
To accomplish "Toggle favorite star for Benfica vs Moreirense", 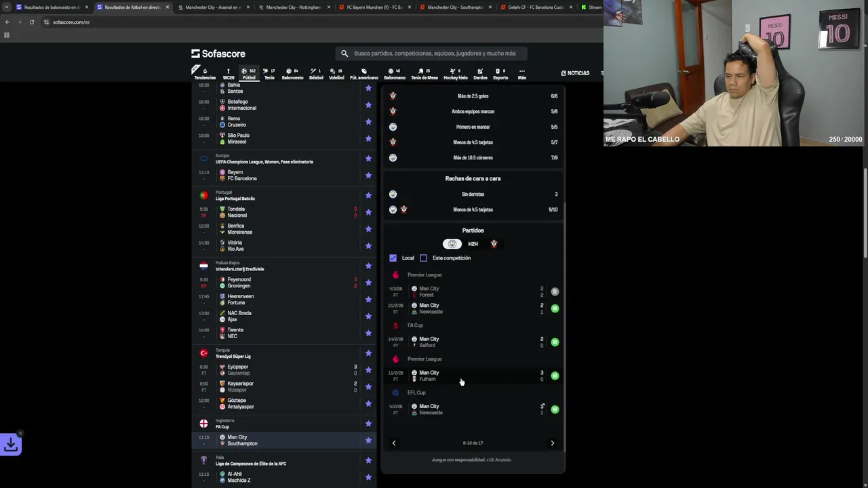I will 368,228.
